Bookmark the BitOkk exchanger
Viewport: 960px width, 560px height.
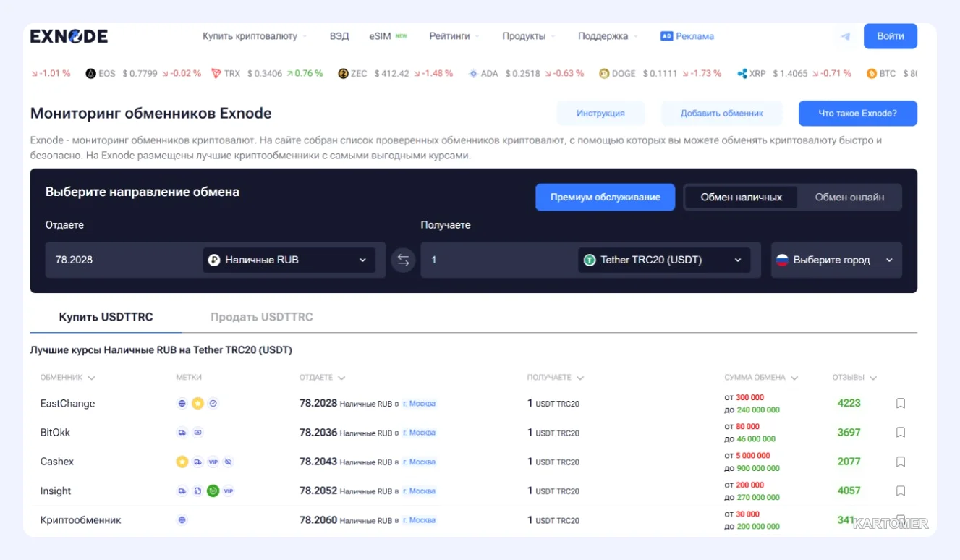coord(901,433)
